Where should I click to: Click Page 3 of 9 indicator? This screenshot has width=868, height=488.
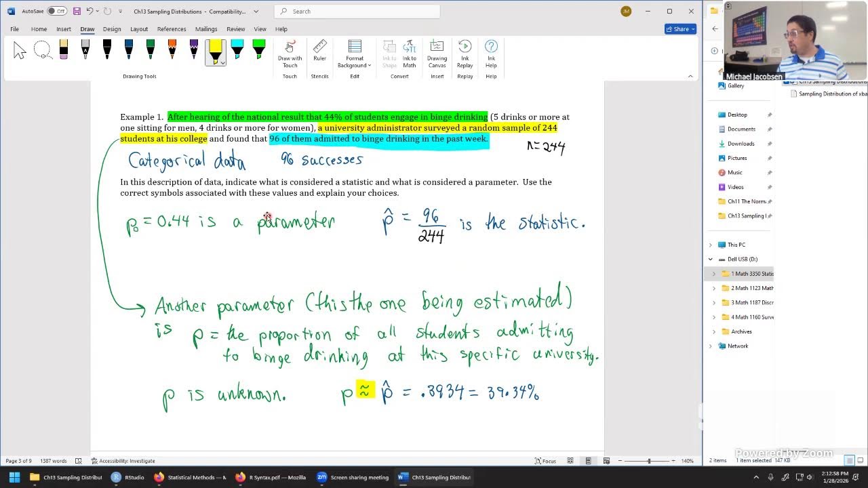18,461
